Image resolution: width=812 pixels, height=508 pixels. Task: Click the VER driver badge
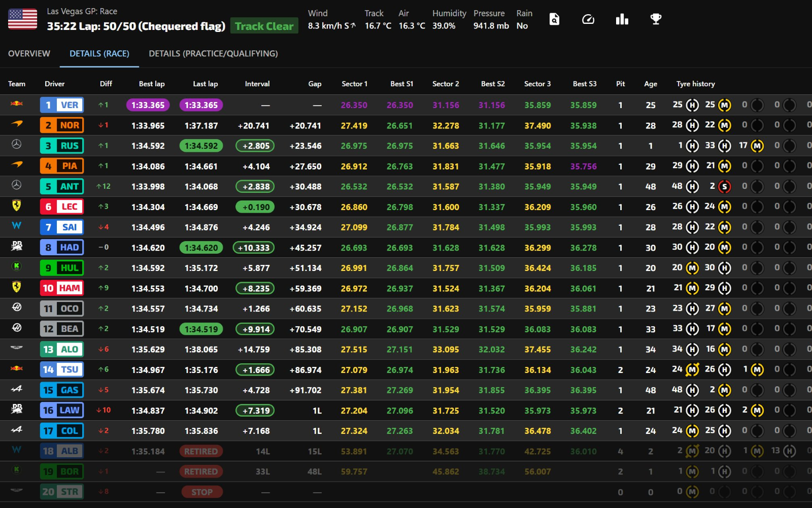[x=62, y=105]
